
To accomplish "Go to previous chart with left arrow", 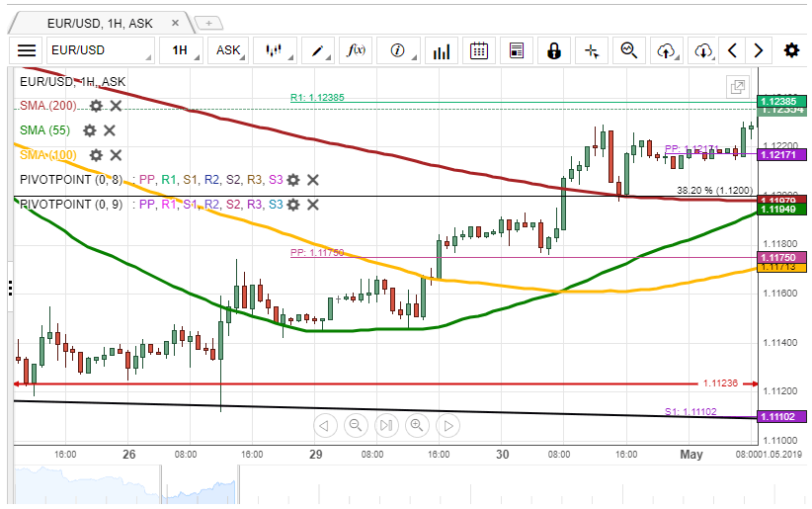I will pos(732,50).
